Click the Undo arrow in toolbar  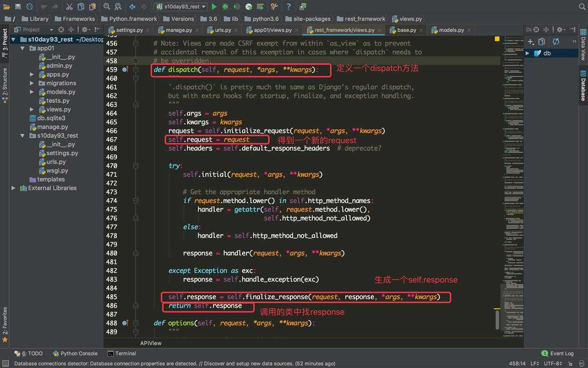44,6
